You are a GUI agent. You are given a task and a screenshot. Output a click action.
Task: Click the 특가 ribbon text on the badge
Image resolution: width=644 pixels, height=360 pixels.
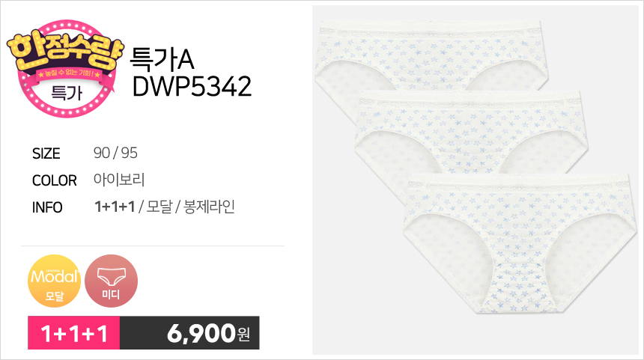pyautogui.click(x=67, y=93)
